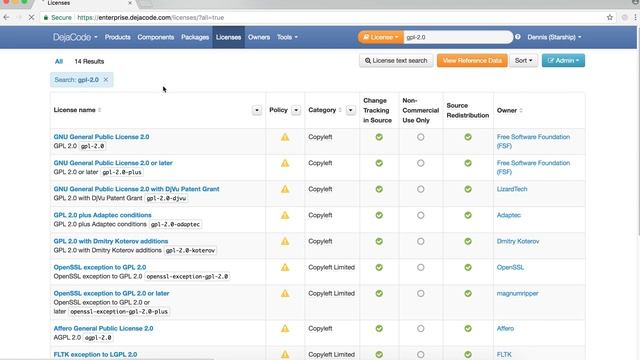Expand the Admin dropdown
640x360 pixels.
tap(563, 60)
